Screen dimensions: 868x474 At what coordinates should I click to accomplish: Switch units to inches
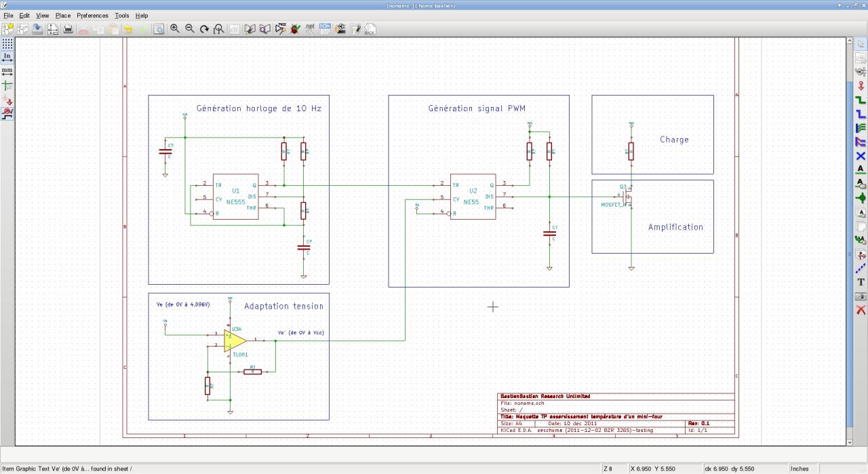[7, 58]
